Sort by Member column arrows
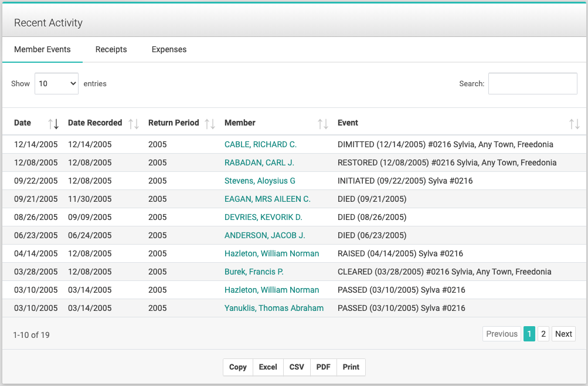The height and width of the screenshot is (386, 588). pyautogui.click(x=323, y=123)
